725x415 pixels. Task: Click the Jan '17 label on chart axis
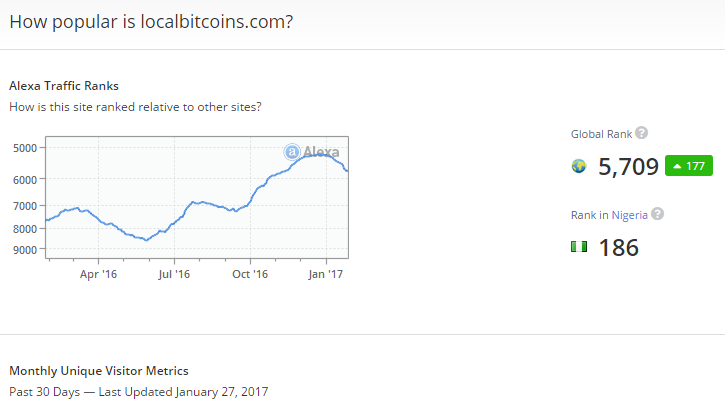pos(324,273)
